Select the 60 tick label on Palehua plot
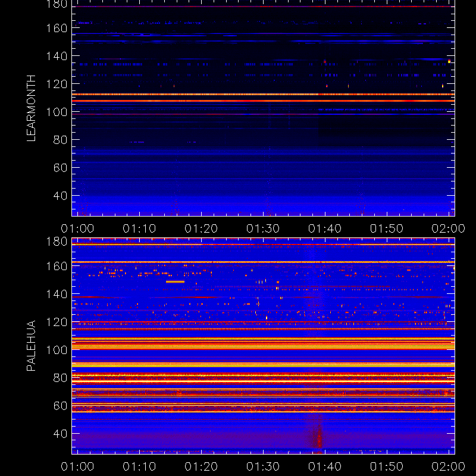The image size is (476, 476). pyautogui.click(x=60, y=406)
